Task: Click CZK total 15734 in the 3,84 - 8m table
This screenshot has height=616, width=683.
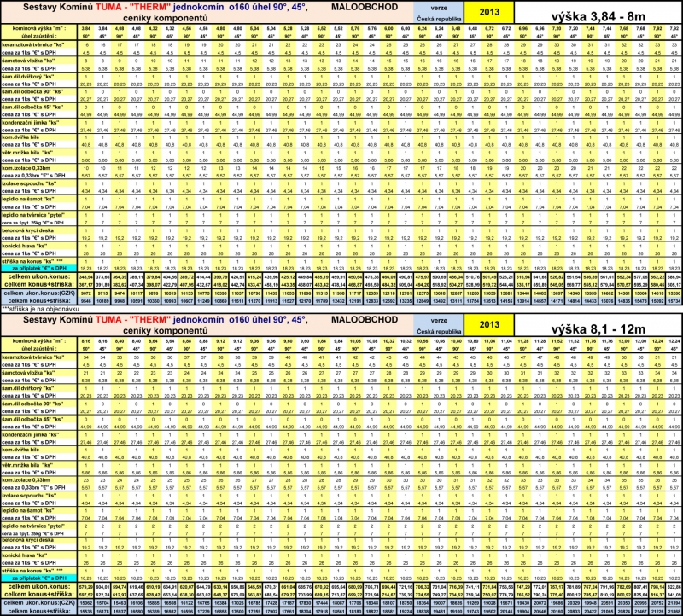Action: (674, 300)
